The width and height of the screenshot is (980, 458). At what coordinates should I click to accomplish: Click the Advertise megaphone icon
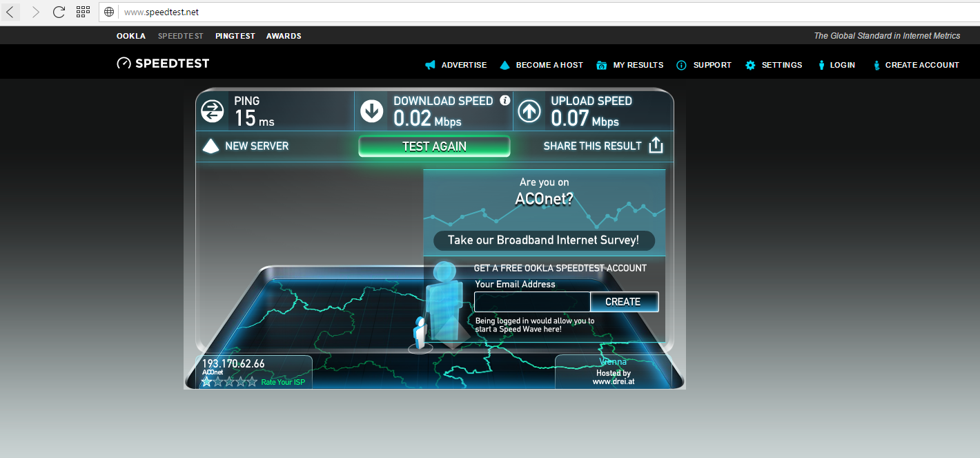pos(430,65)
